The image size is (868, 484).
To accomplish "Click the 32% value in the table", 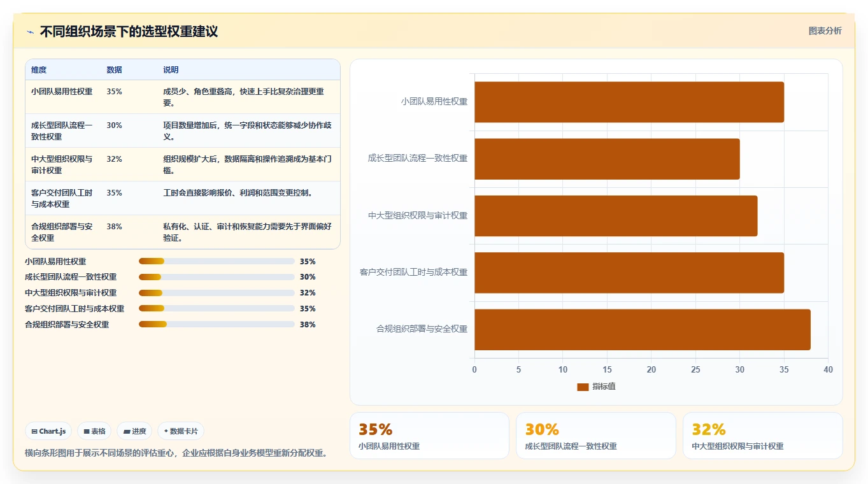I will (x=115, y=159).
